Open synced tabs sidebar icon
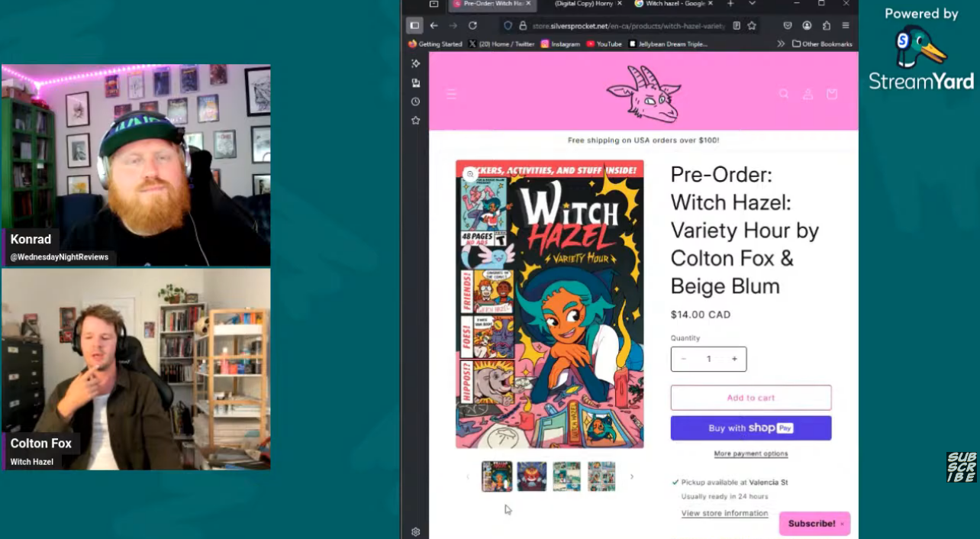Screen dimensions: 980x539 click(415, 82)
